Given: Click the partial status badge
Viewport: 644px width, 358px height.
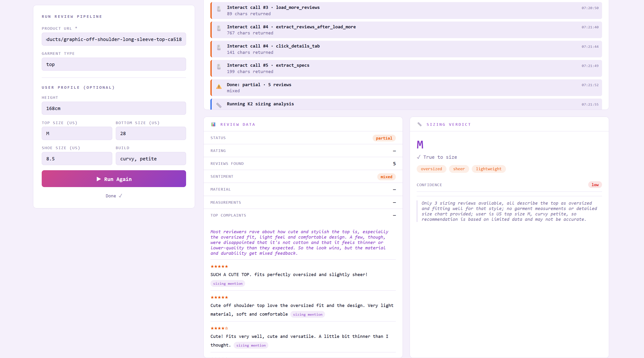Looking at the screenshot, I should tap(384, 138).
